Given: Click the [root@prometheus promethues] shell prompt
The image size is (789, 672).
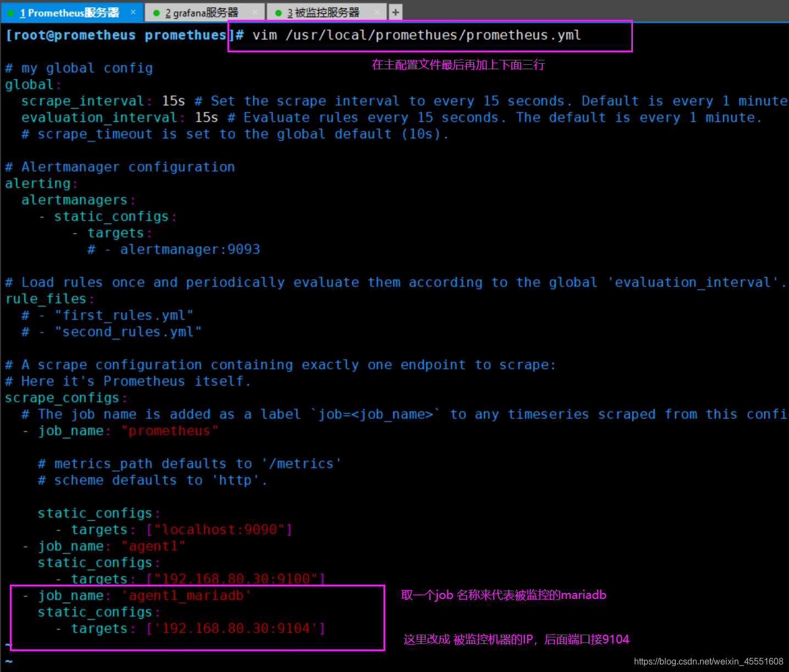Looking at the screenshot, I should coord(125,35).
